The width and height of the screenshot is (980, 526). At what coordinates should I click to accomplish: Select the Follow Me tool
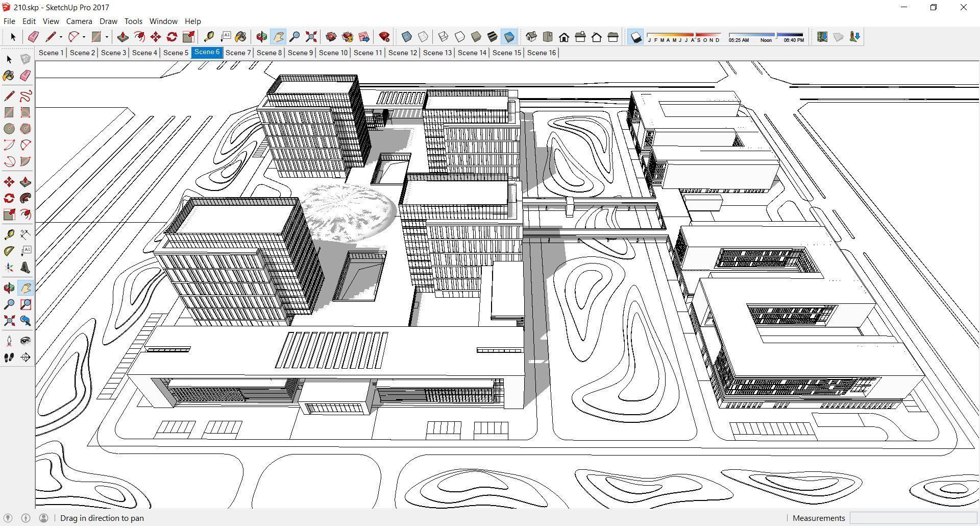pyautogui.click(x=26, y=198)
